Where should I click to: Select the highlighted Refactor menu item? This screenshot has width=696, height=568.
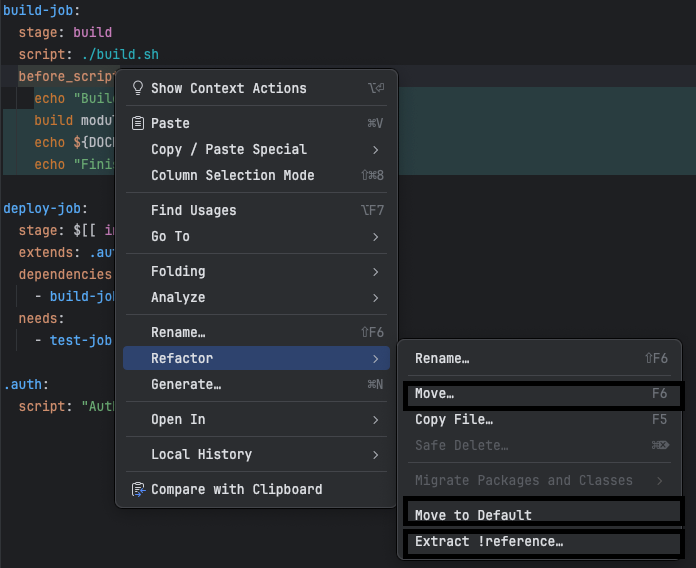257,358
